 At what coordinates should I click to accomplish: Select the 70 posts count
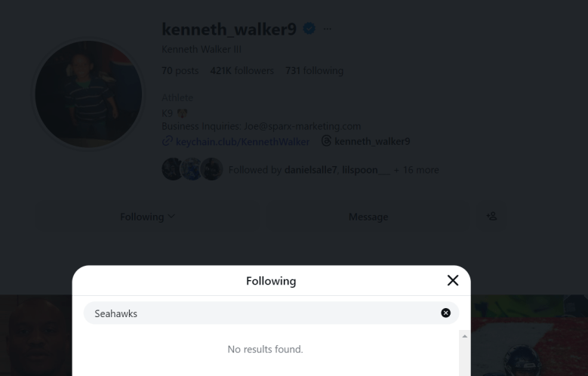[180, 71]
